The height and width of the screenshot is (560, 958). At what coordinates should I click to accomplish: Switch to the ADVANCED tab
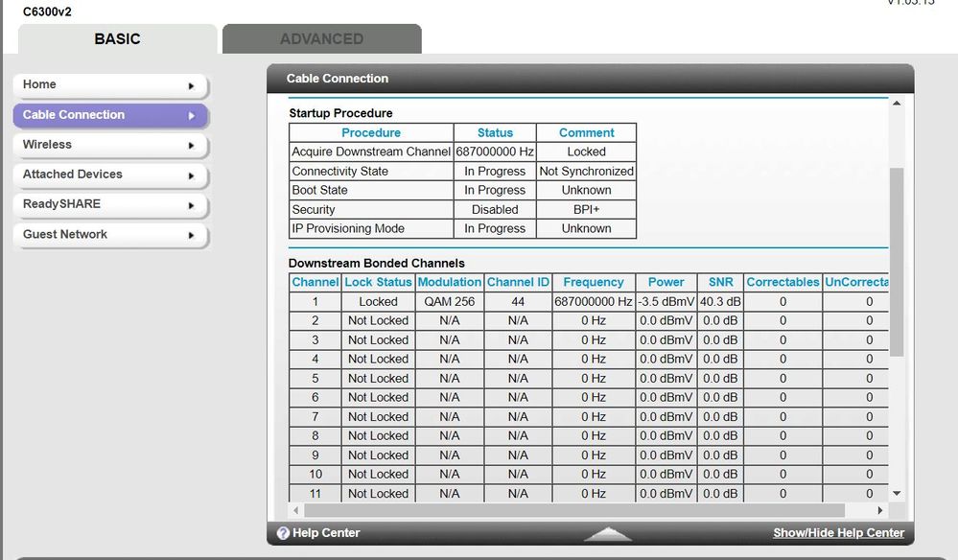click(x=321, y=39)
